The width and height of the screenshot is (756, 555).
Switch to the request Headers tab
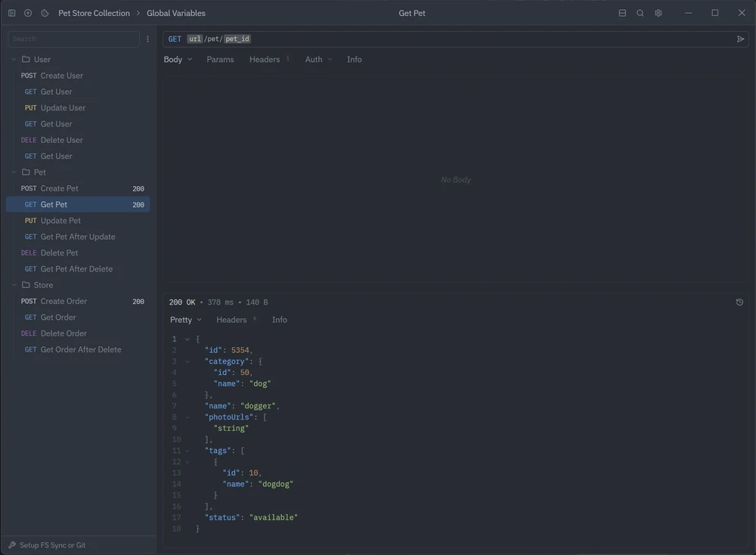click(269, 59)
